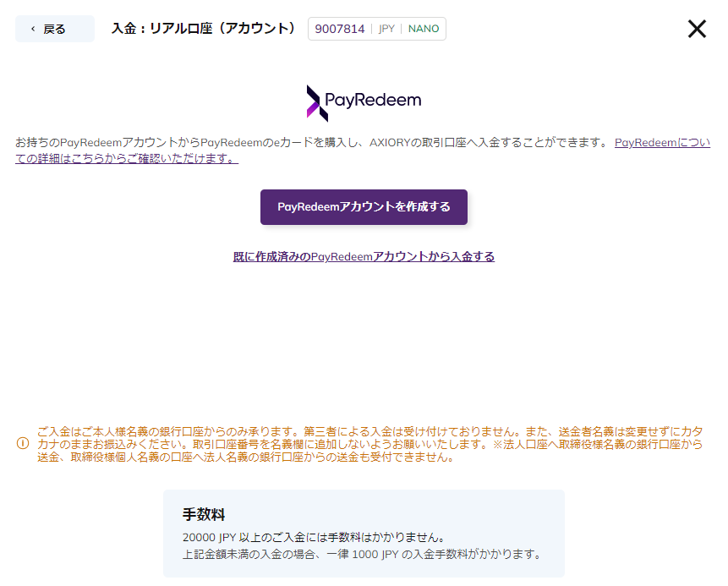
Task: Click the NANO account type label
Action: point(424,29)
